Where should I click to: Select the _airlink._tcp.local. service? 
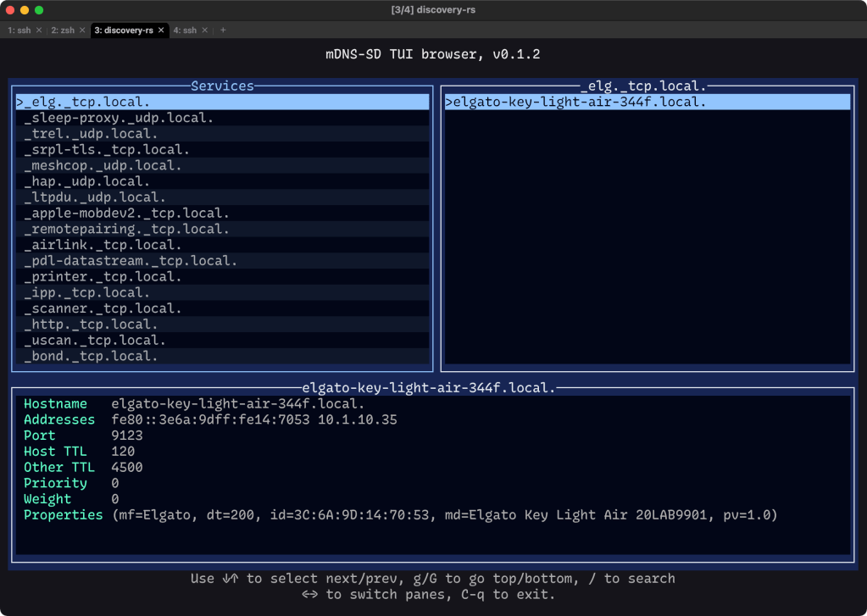pos(103,245)
